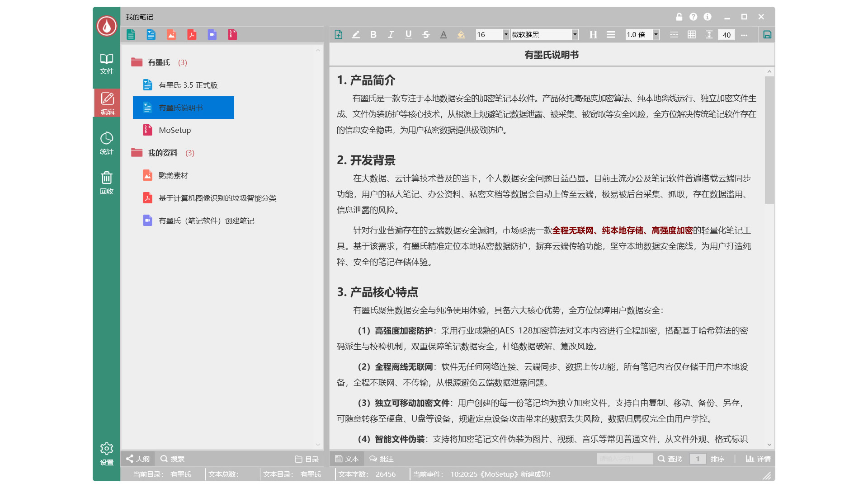Image resolution: width=868 pixels, height=488 pixels.
Task: Click the 搜索 search button below tree
Action: point(172,459)
